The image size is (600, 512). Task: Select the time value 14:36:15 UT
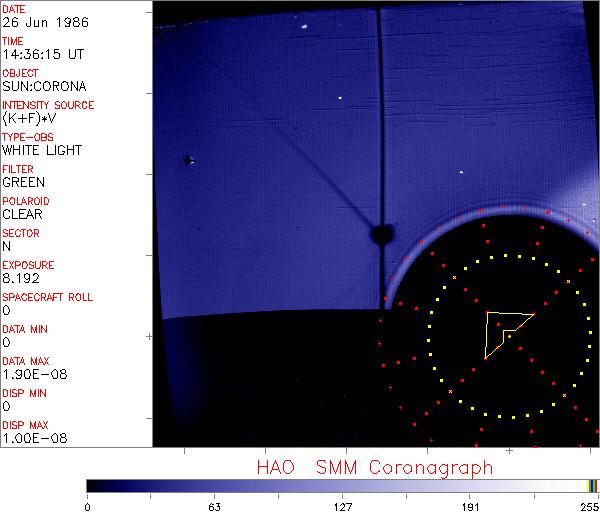click(x=42, y=54)
